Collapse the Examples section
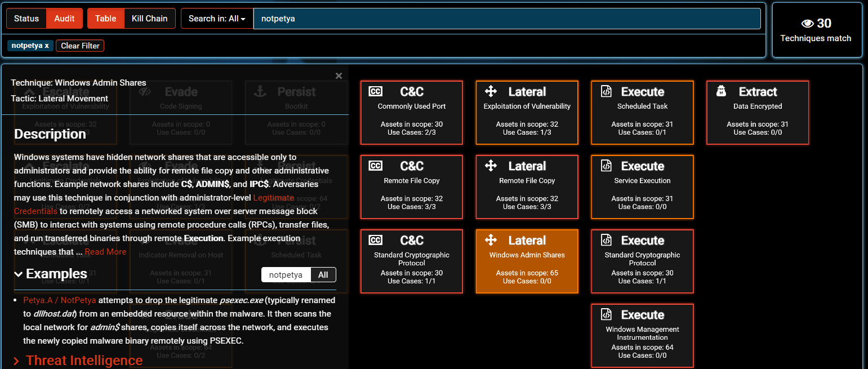This screenshot has width=868, height=369. [19, 274]
